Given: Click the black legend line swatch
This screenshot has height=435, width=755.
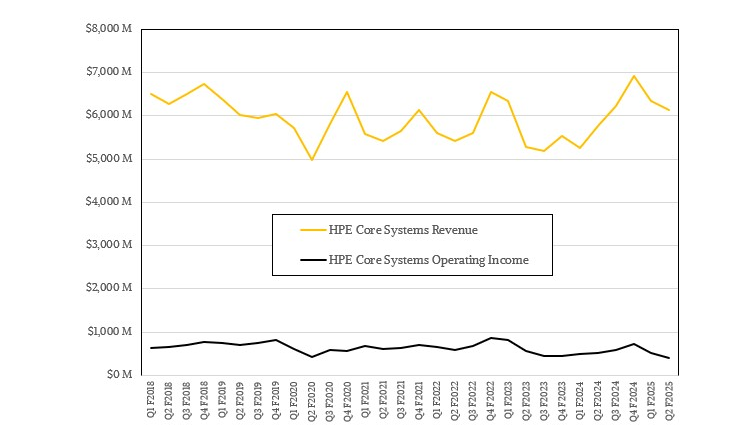Looking at the screenshot, I should coord(318,260).
